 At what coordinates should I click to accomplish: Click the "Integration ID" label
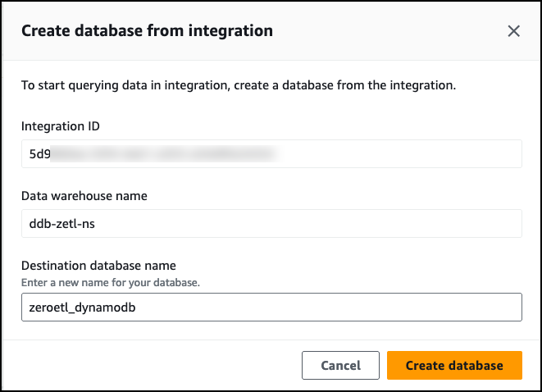(x=63, y=126)
